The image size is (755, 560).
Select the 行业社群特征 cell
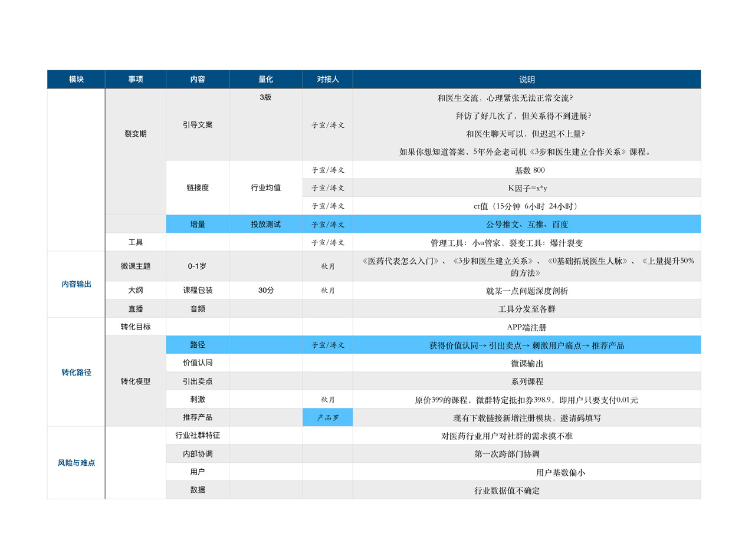click(198, 436)
